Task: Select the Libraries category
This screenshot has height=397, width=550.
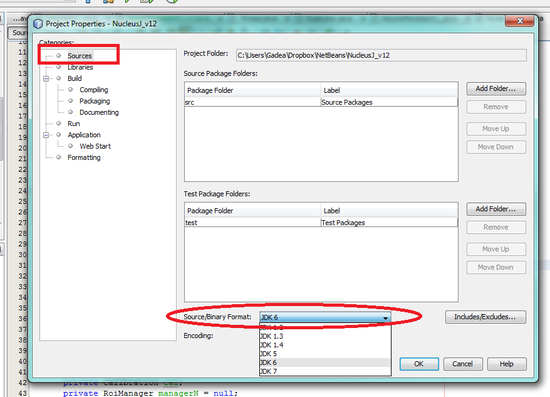Action: pos(80,67)
